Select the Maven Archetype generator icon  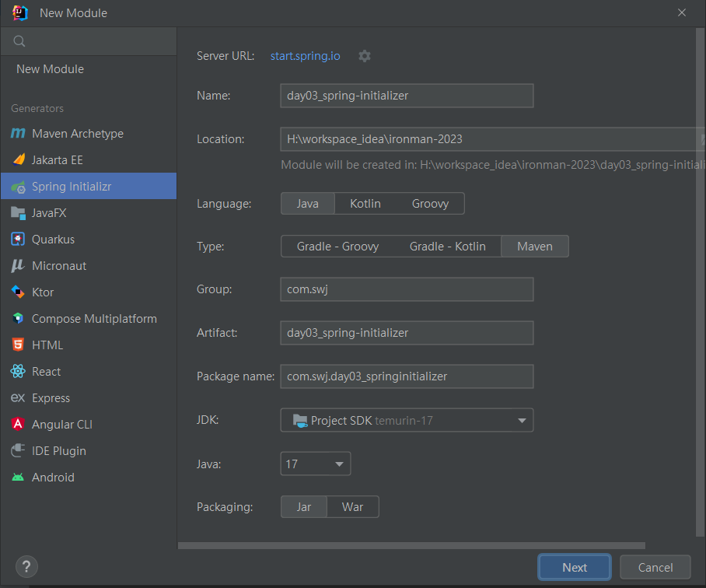point(18,133)
